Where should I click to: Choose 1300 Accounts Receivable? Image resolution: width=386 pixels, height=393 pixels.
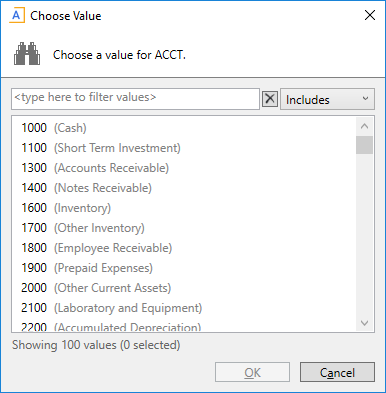[184, 168]
